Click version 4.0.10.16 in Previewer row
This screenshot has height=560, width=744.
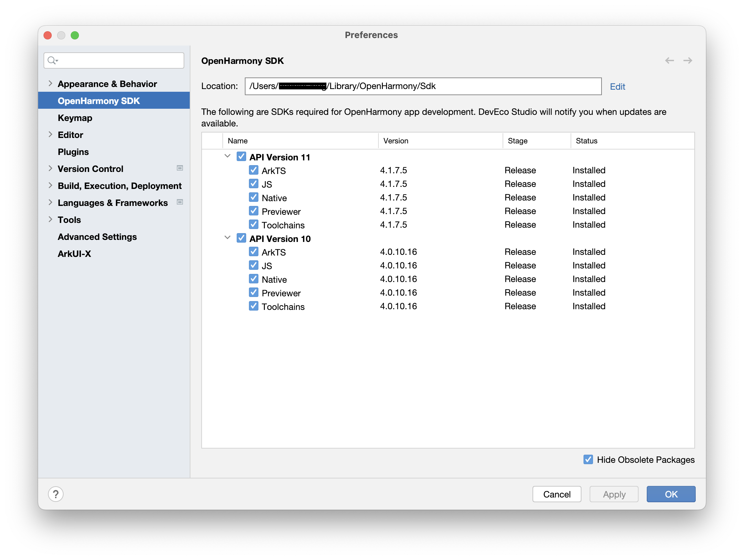click(399, 293)
